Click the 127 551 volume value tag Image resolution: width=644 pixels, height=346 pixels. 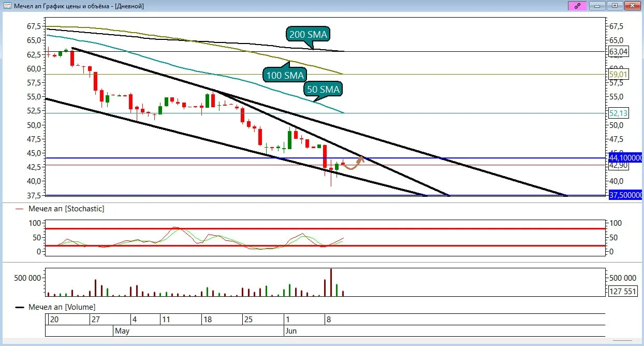point(623,292)
